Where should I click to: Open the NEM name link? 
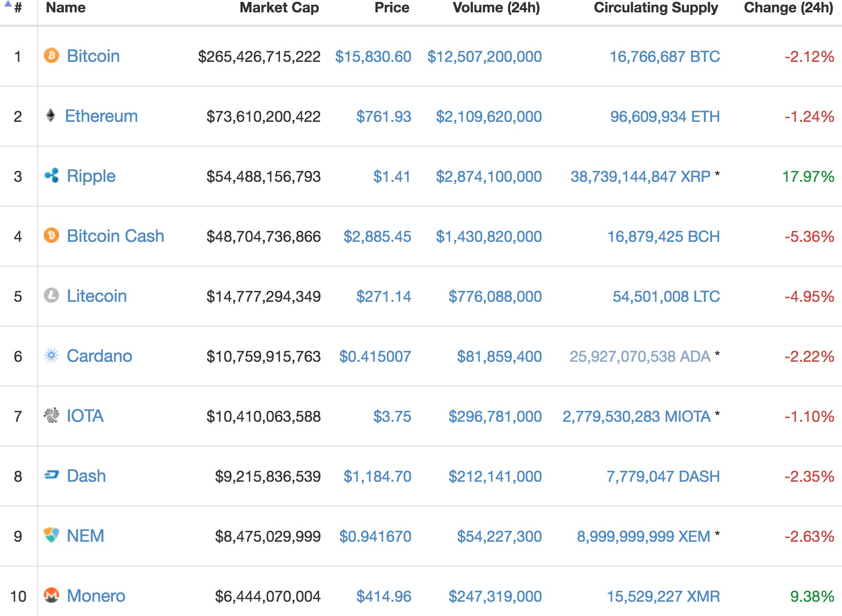(85, 536)
